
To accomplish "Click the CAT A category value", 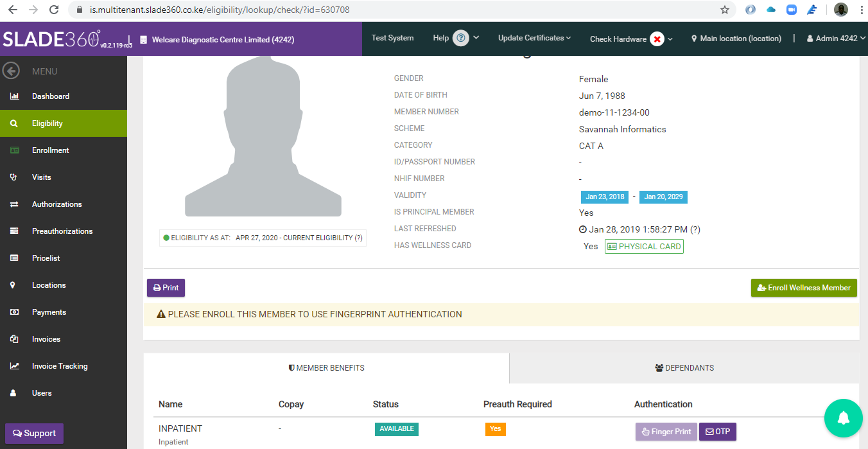I will [591, 146].
